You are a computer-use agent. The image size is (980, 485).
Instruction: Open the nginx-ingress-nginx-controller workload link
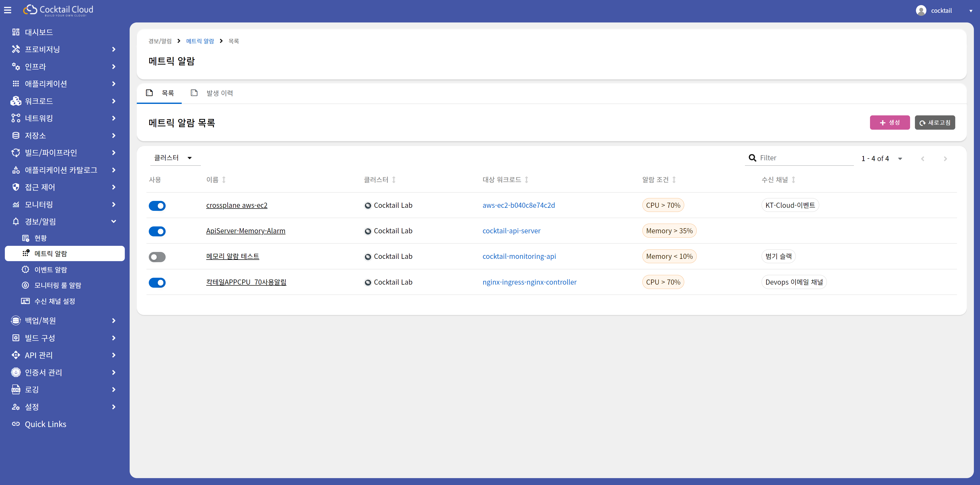[529, 282]
